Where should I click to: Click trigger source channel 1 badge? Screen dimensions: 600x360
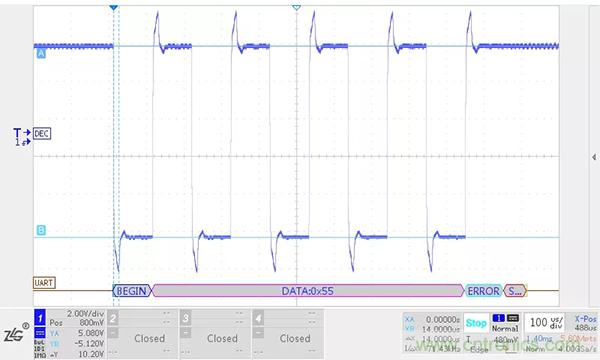[x=498, y=318]
